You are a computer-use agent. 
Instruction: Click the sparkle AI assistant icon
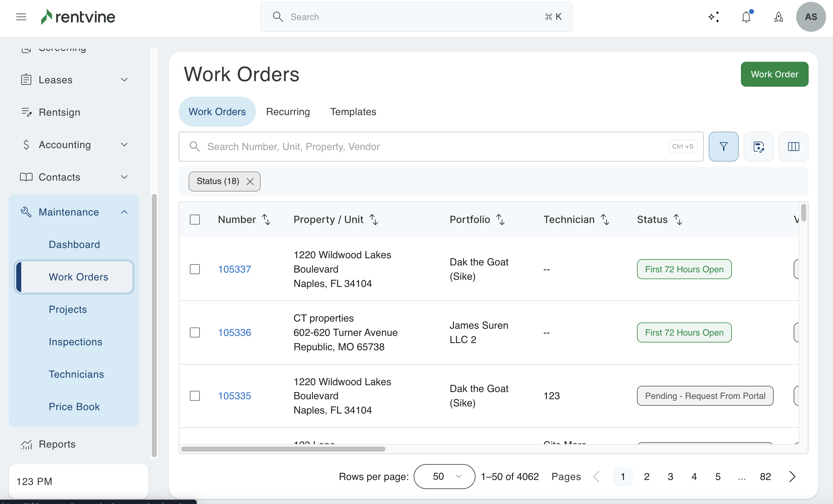click(x=714, y=17)
